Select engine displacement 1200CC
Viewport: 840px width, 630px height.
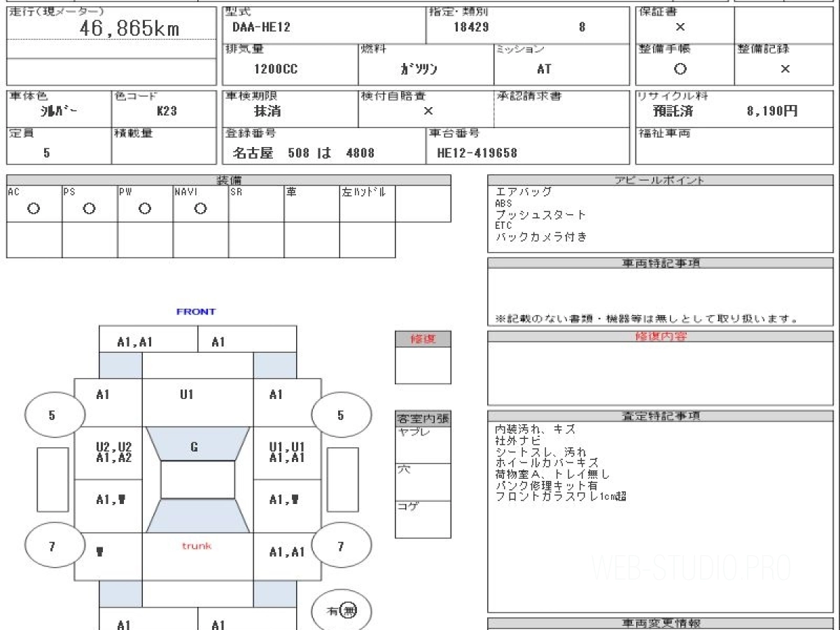click(x=274, y=69)
